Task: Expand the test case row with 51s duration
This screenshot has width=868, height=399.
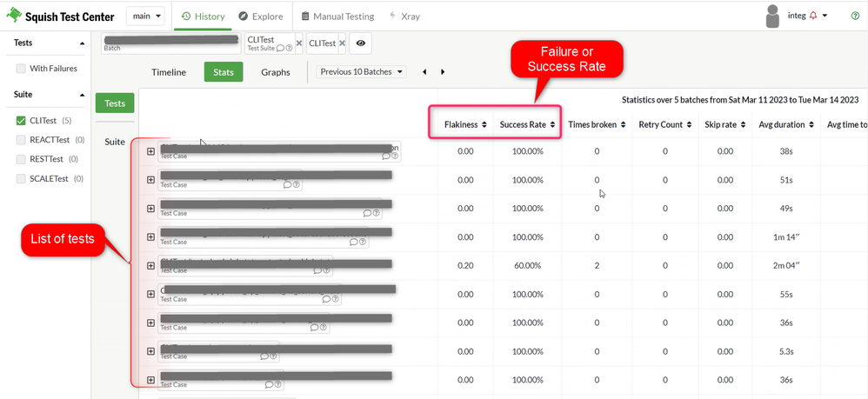Action: [x=150, y=180]
